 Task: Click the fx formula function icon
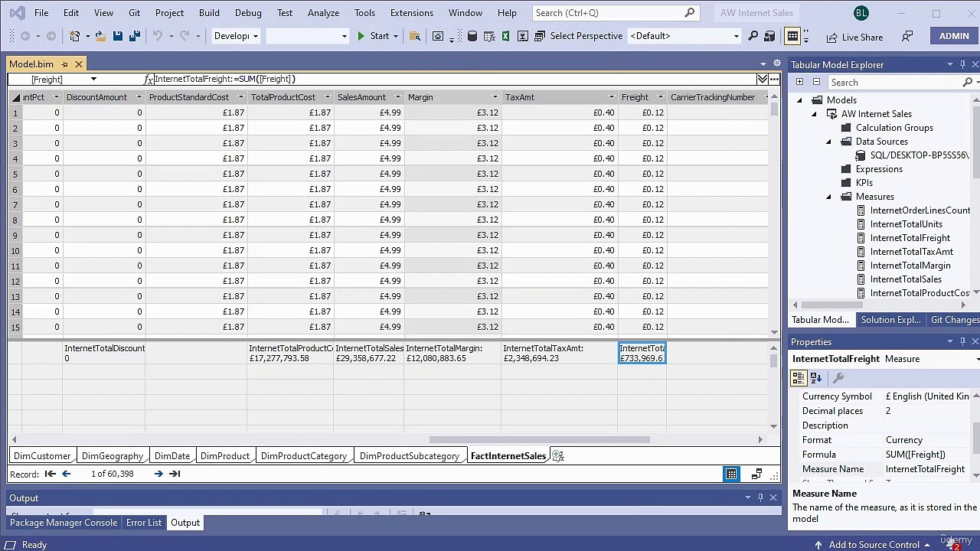(x=149, y=80)
